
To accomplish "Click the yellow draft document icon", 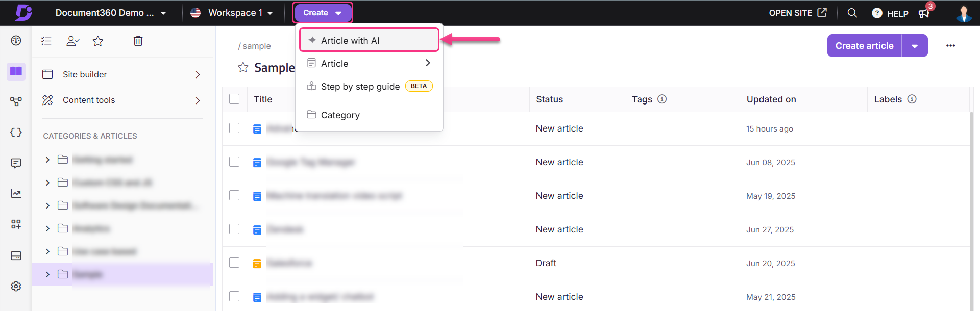I will 257,264.
